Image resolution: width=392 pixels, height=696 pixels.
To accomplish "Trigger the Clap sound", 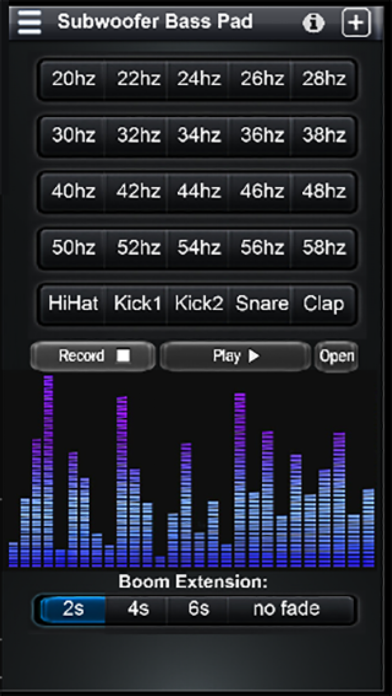I will pyautogui.click(x=323, y=304).
